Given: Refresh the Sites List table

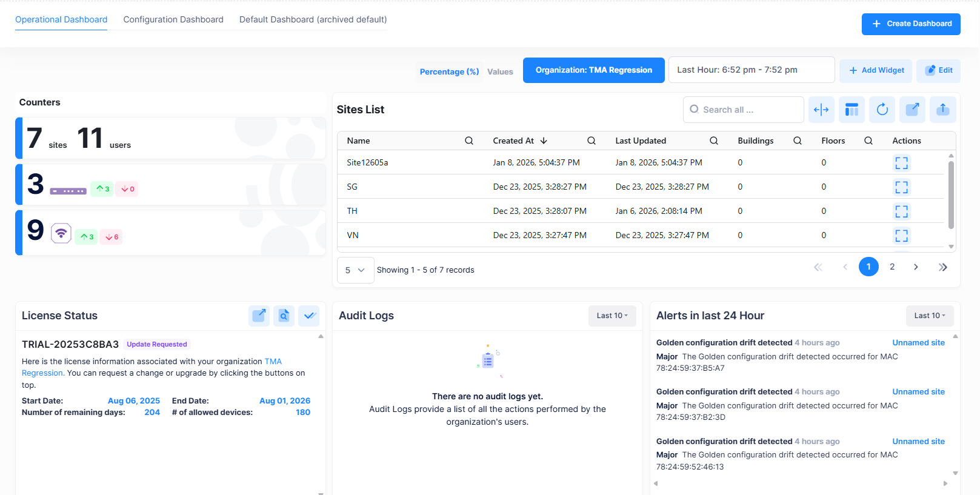Looking at the screenshot, I should point(882,110).
